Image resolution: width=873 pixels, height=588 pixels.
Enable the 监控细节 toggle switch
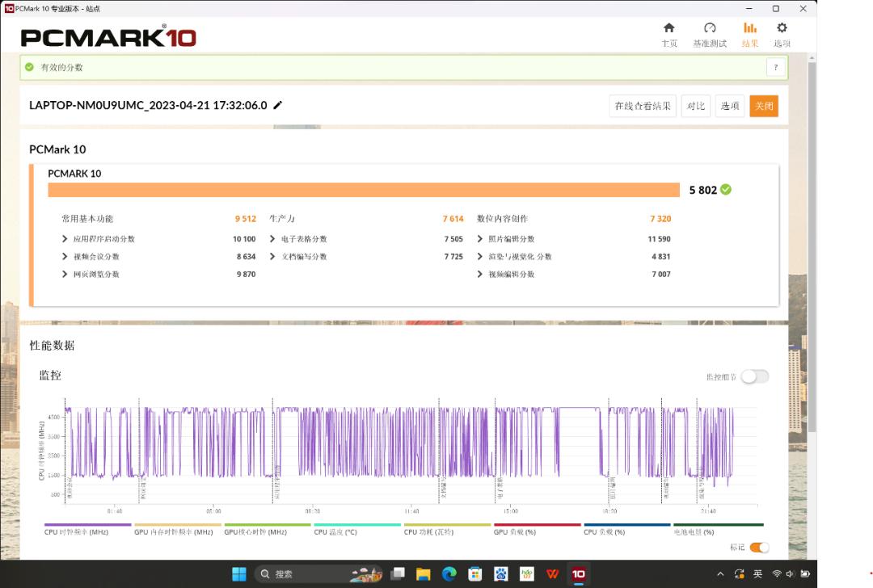click(x=754, y=376)
